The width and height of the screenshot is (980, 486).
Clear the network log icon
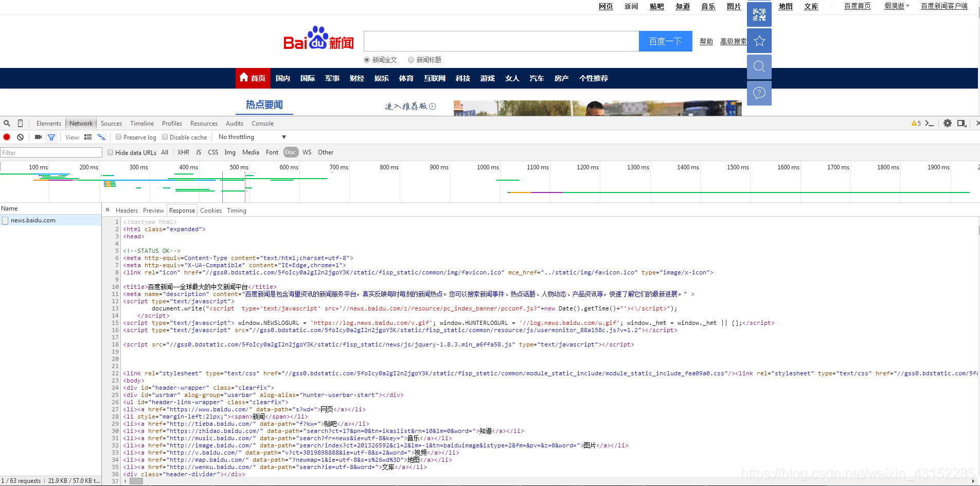click(20, 137)
